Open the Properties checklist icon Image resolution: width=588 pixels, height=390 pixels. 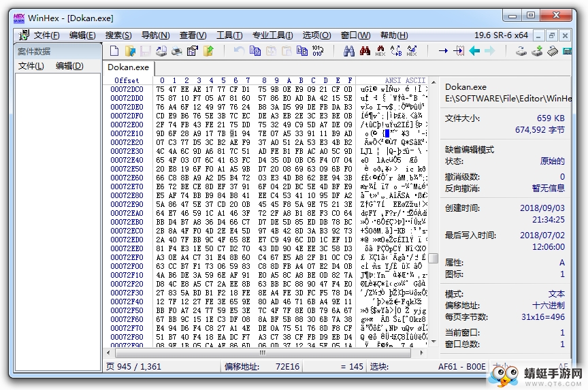(x=193, y=50)
